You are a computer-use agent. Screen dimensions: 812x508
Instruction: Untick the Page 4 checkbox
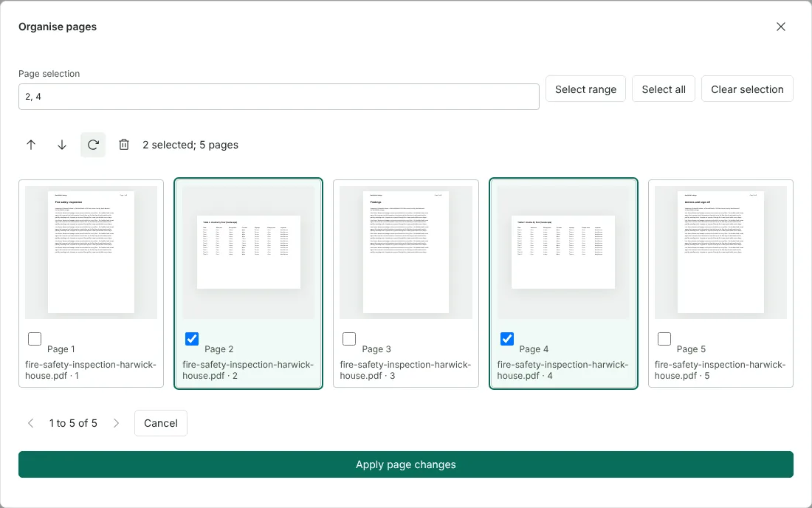(507, 339)
